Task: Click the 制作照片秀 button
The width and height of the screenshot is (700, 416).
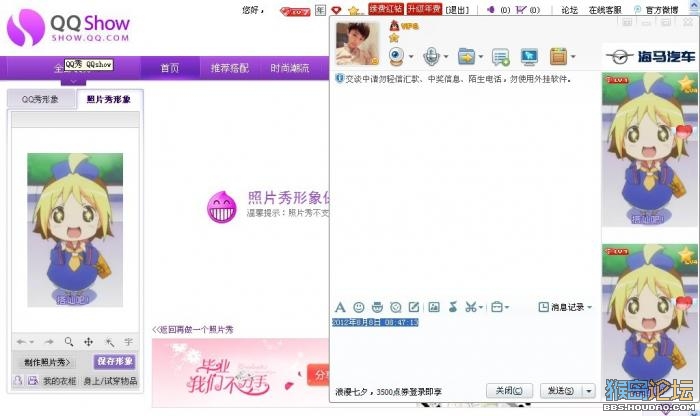Action: (47, 362)
